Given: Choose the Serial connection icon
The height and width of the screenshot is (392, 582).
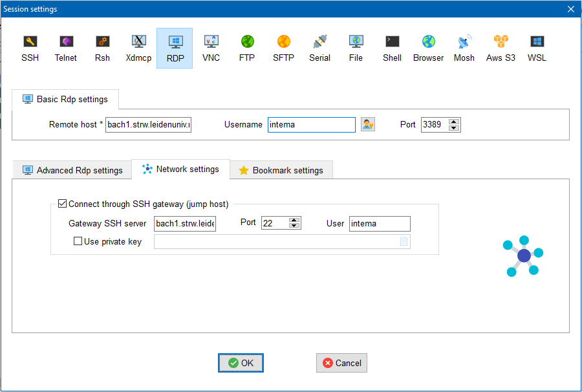Looking at the screenshot, I should [x=319, y=48].
